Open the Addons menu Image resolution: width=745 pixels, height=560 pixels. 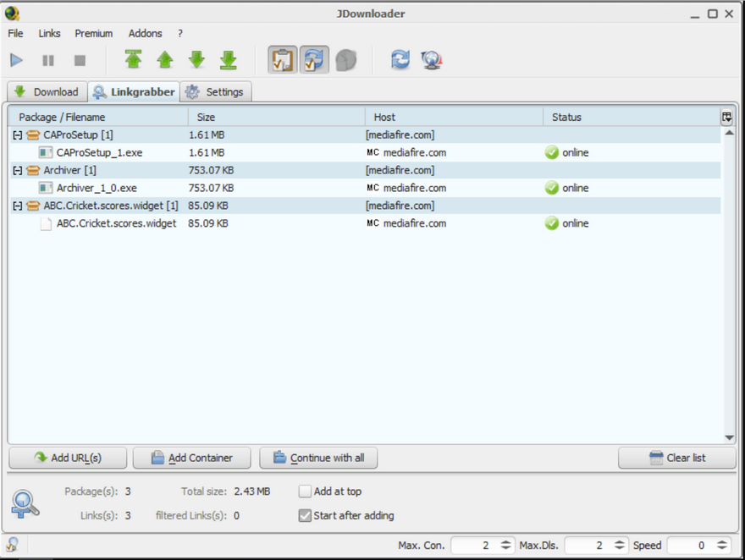[x=145, y=33]
